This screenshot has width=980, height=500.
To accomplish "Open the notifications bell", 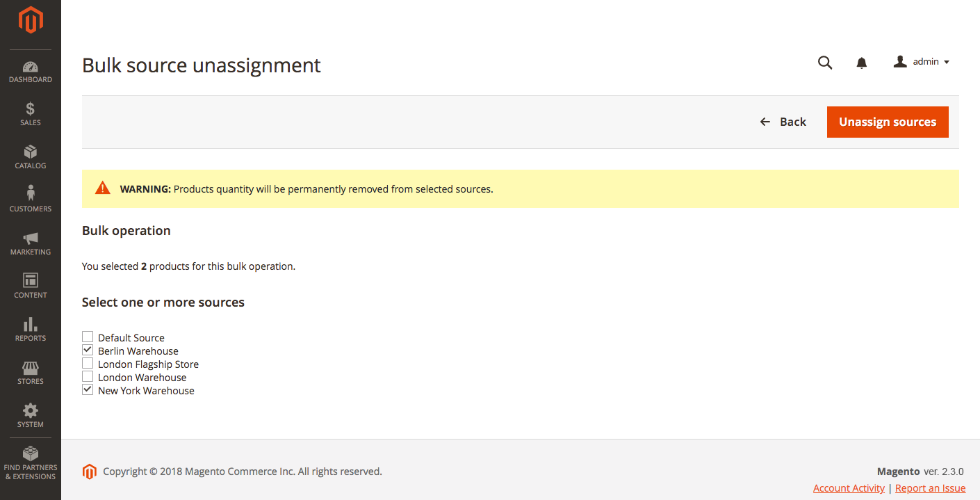I will [862, 63].
